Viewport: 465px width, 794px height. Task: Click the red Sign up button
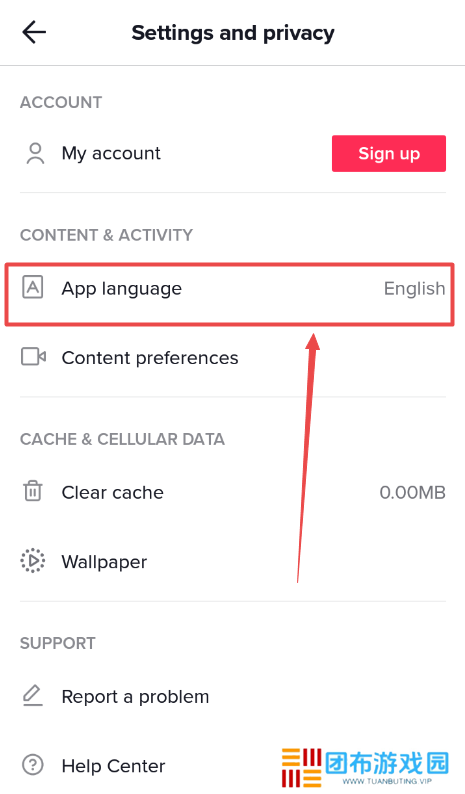click(x=389, y=153)
